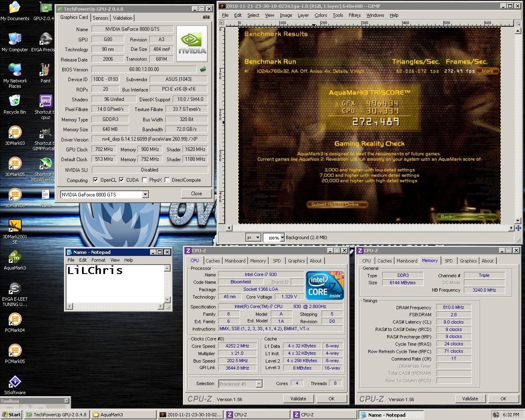Open Windows menu in GIMP
525x420 pixels.
375,15
